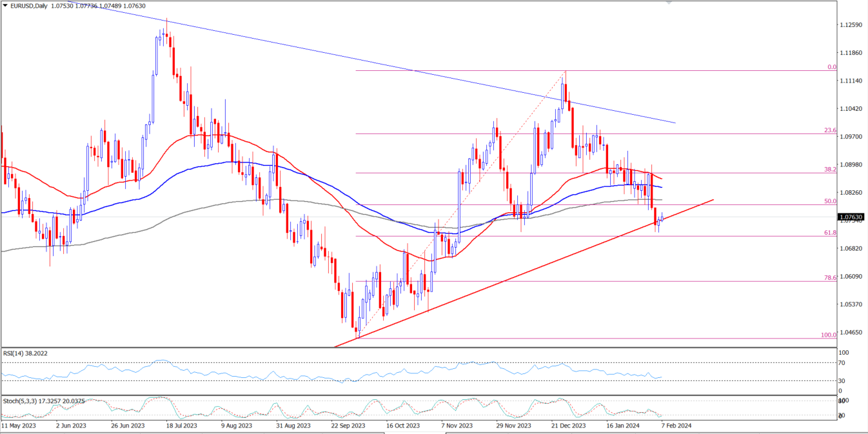
Task: Open the dropdown triangle beside EURUSD,Daily
Action: [x=5, y=6]
